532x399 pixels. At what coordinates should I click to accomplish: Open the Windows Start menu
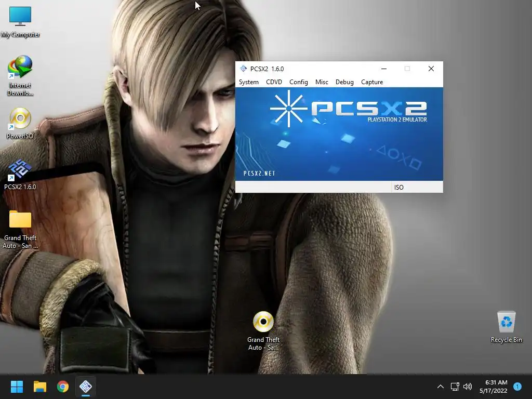17,387
